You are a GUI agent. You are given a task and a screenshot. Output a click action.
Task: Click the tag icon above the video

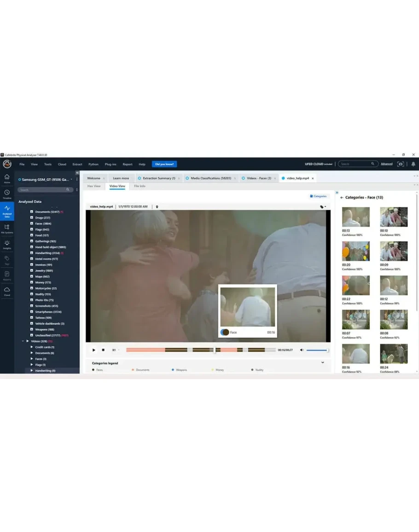(x=322, y=207)
